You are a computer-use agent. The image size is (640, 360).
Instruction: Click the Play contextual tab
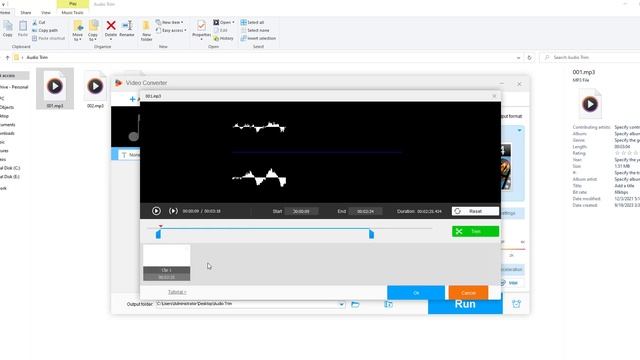click(73, 4)
